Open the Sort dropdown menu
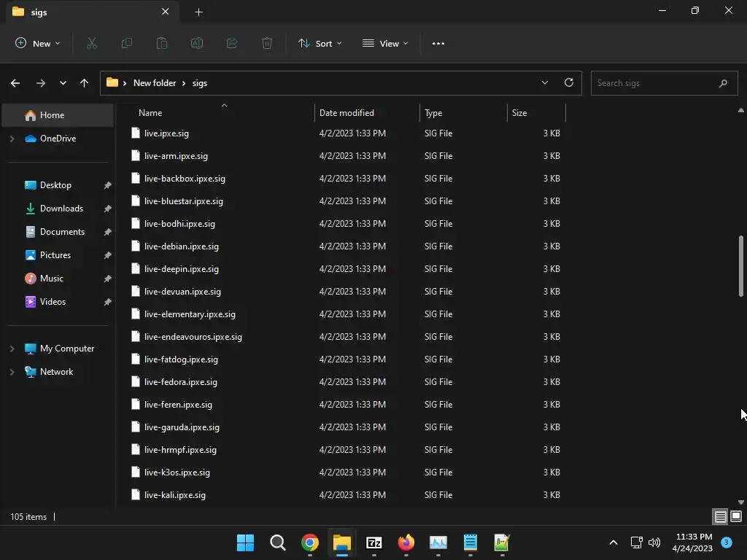Screen dimensions: 747x560 [x=320, y=43]
